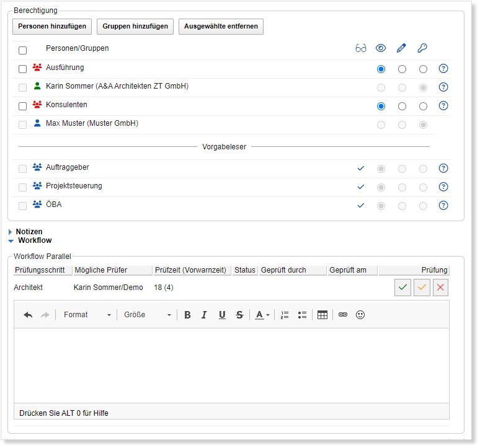Click the green checkmark approve button
The height and width of the screenshot is (448, 480).
click(402, 288)
